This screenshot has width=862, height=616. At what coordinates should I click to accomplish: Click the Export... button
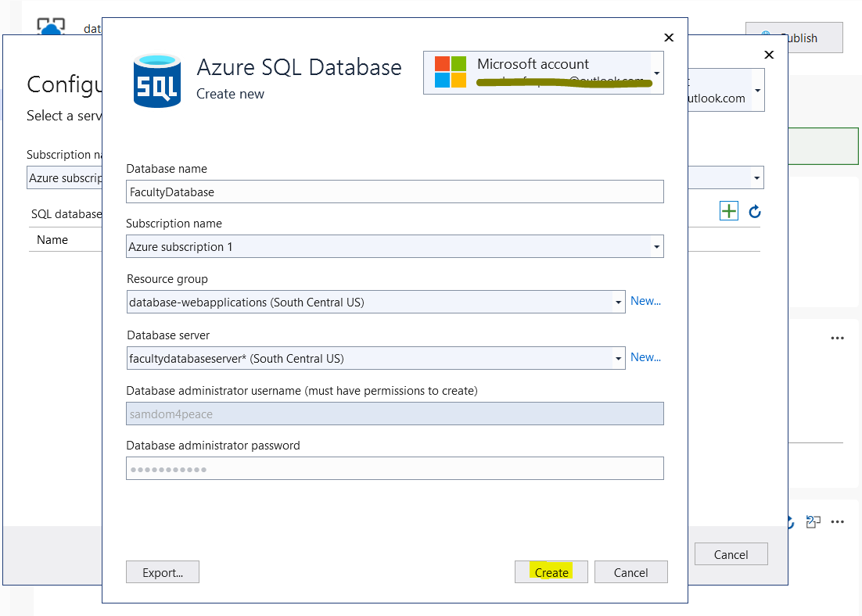coord(163,572)
